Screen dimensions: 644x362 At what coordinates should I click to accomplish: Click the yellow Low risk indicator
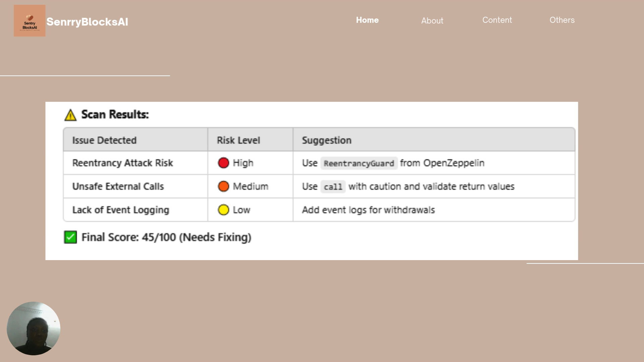(223, 210)
